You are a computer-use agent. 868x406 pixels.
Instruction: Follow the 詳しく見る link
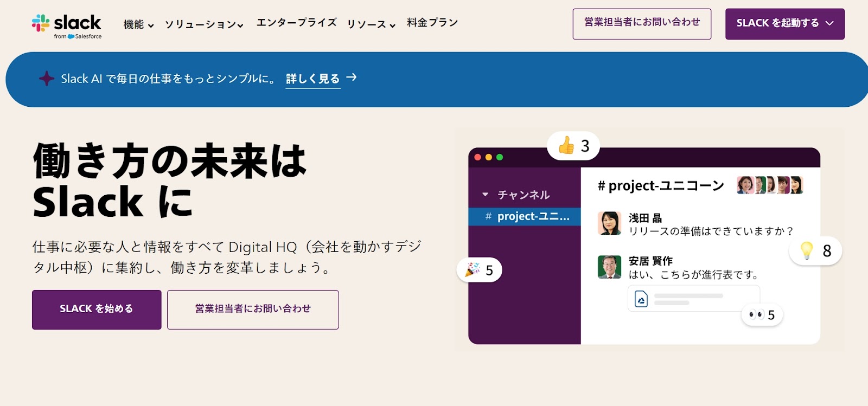click(x=312, y=79)
